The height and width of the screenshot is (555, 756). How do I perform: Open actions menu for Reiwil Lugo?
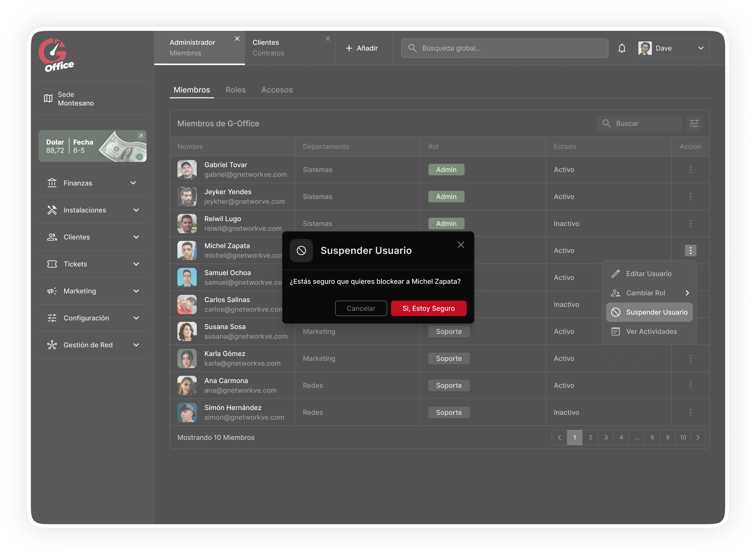click(690, 223)
